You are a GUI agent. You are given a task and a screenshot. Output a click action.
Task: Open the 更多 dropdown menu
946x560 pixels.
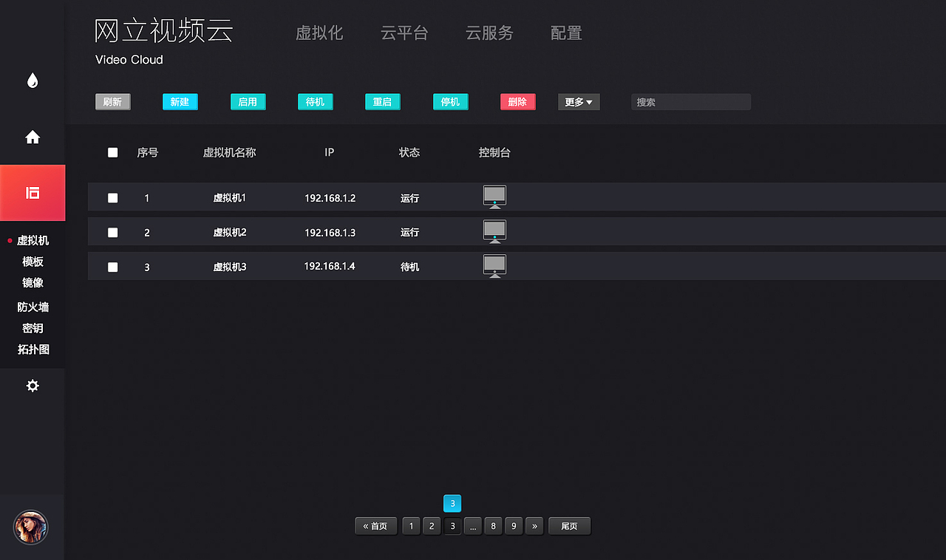pos(579,101)
